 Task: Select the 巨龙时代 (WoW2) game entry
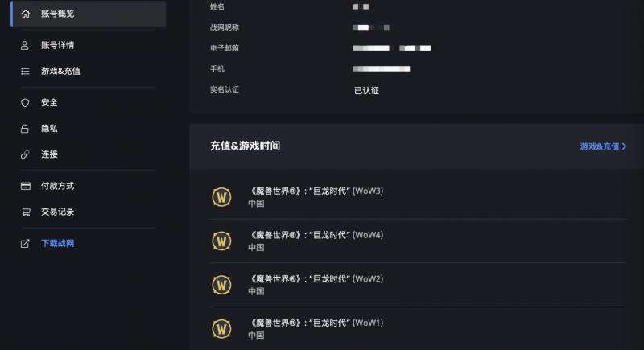click(317, 279)
